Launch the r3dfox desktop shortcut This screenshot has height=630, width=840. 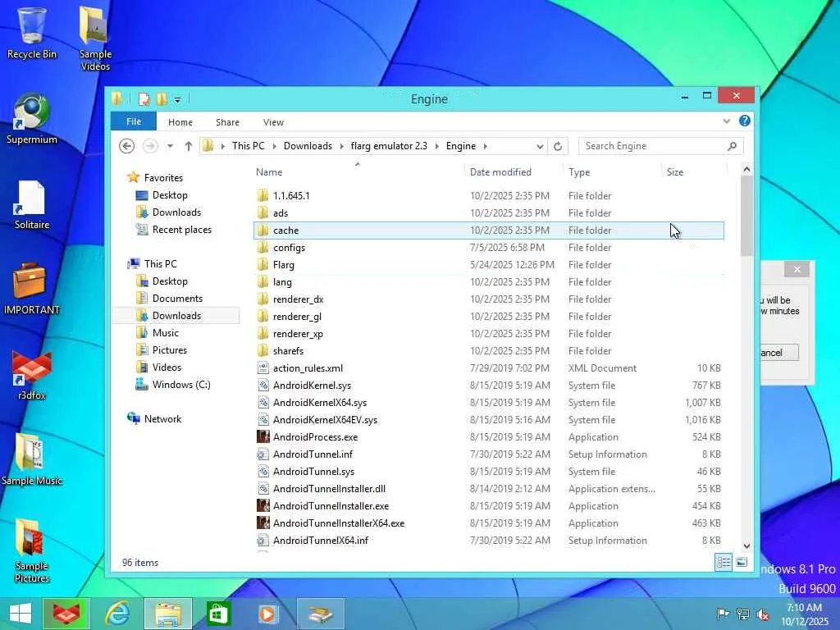[x=32, y=375]
